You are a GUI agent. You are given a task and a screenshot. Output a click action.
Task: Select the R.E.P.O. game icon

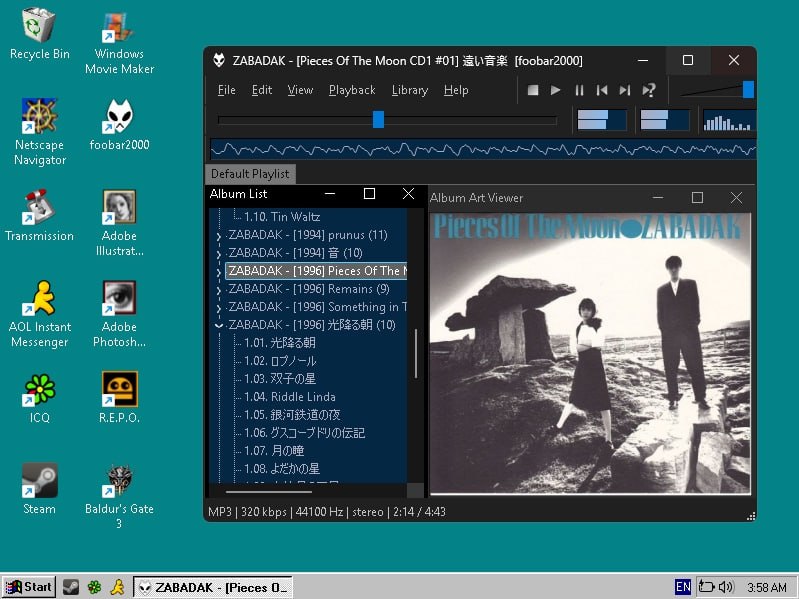(119, 398)
